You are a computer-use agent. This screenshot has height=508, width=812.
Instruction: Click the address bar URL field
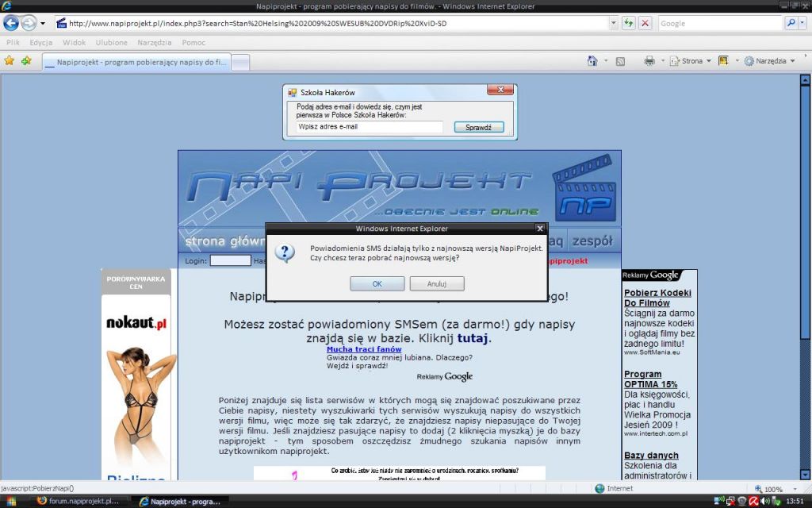point(331,23)
